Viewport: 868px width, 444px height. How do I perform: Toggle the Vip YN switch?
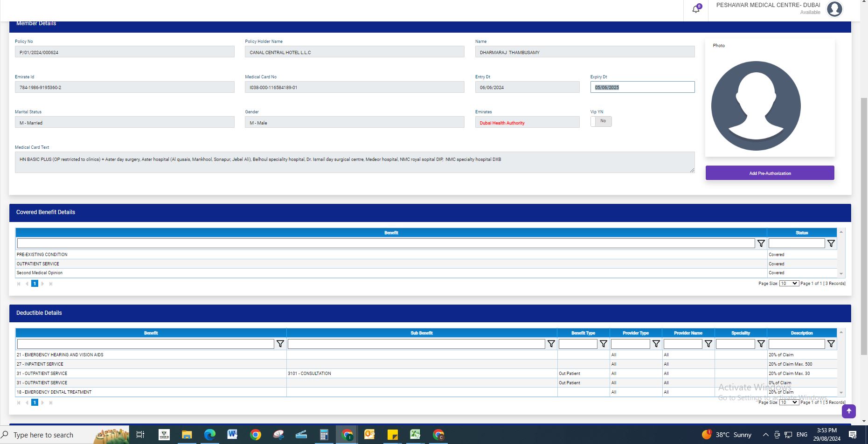point(601,121)
